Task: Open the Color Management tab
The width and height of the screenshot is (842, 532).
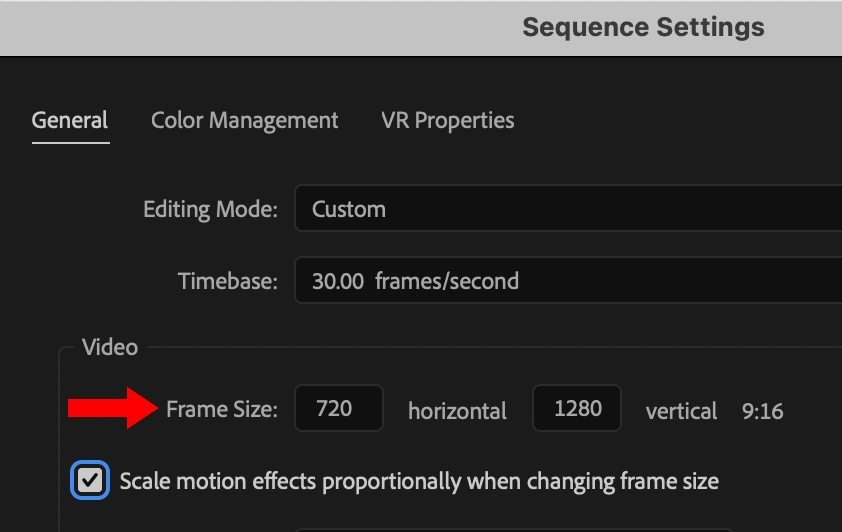Action: click(x=244, y=121)
